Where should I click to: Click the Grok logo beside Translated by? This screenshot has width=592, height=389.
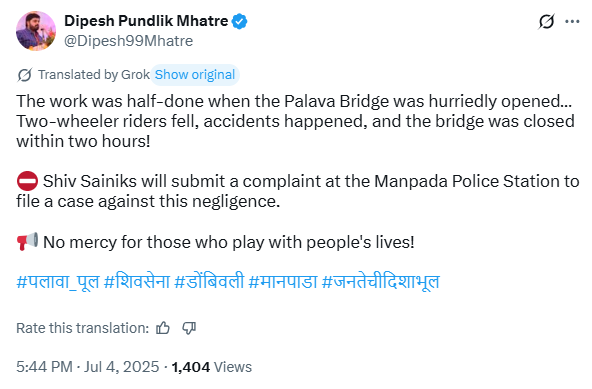tap(25, 75)
